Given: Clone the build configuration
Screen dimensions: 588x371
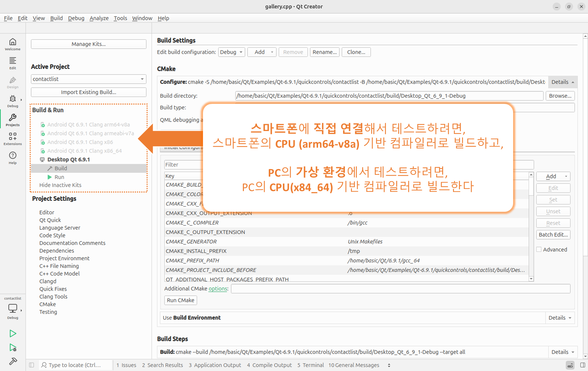Looking at the screenshot, I should tap(356, 52).
